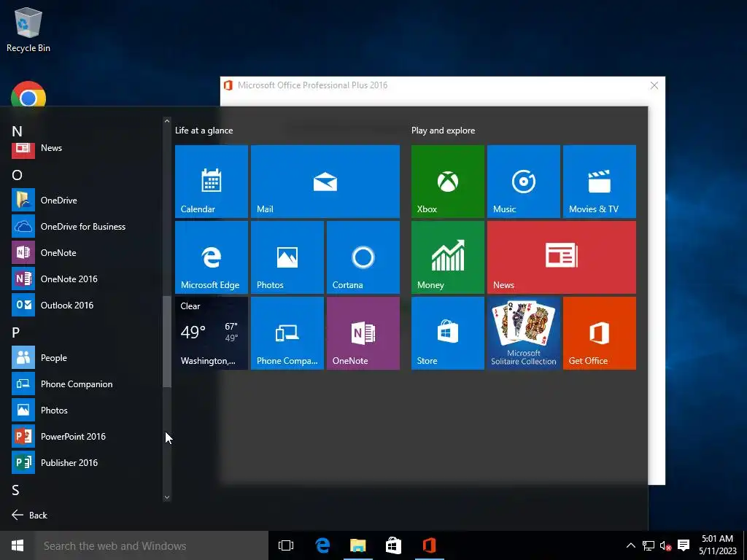This screenshot has width=747, height=560.
Task: Click the Back button in Start menu
Action: point(29,515)
